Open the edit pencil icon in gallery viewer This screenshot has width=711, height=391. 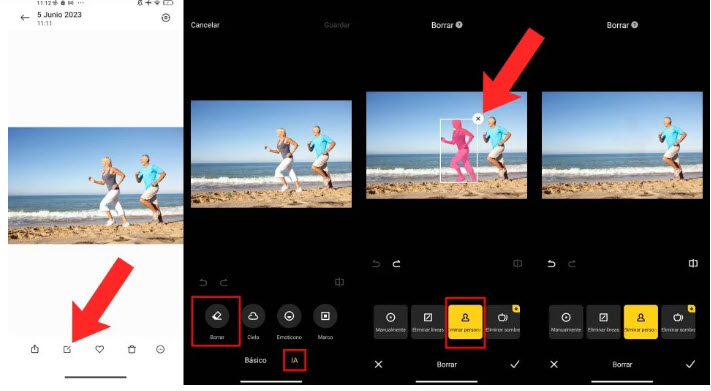pyautogui.click(x=67, y=349)
